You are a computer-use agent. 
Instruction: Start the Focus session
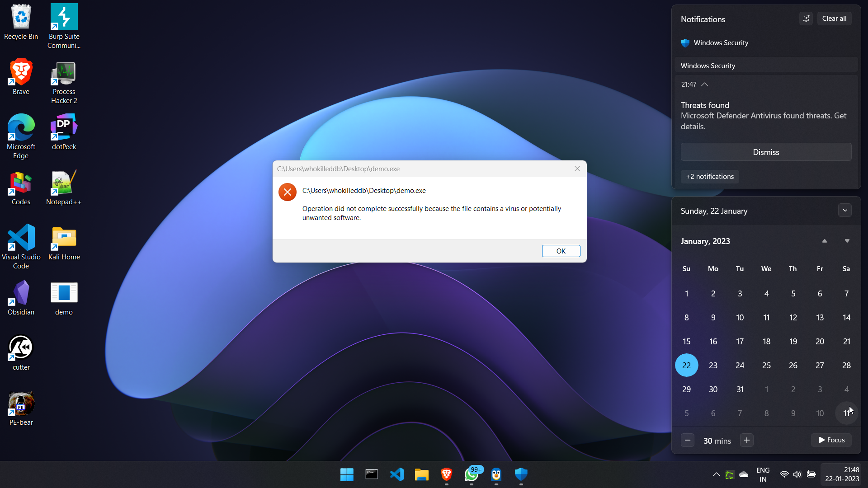[831, 440]
